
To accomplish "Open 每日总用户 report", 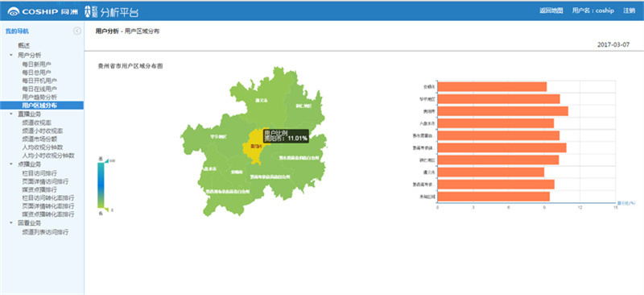I will coord(36,73).
